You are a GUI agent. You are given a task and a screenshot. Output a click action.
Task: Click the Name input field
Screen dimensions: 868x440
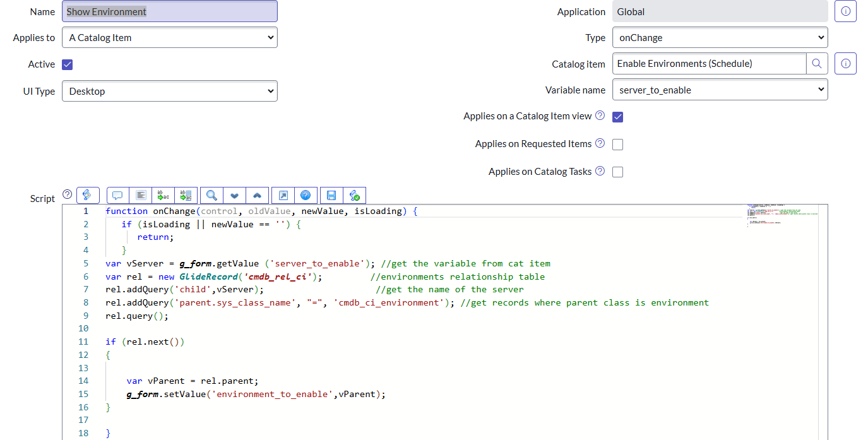pos(170,11)
